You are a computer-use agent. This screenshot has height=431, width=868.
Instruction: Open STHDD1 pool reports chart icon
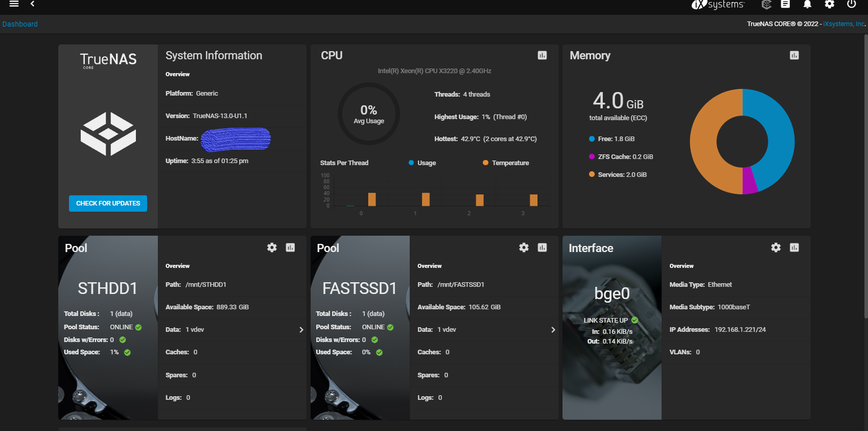pyautogui.click(x=290, y=247)
